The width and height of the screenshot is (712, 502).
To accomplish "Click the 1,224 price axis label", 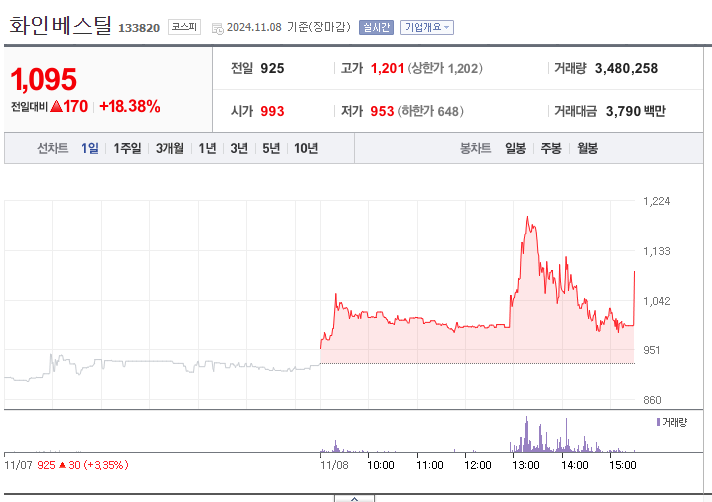I will pos(657,201).
